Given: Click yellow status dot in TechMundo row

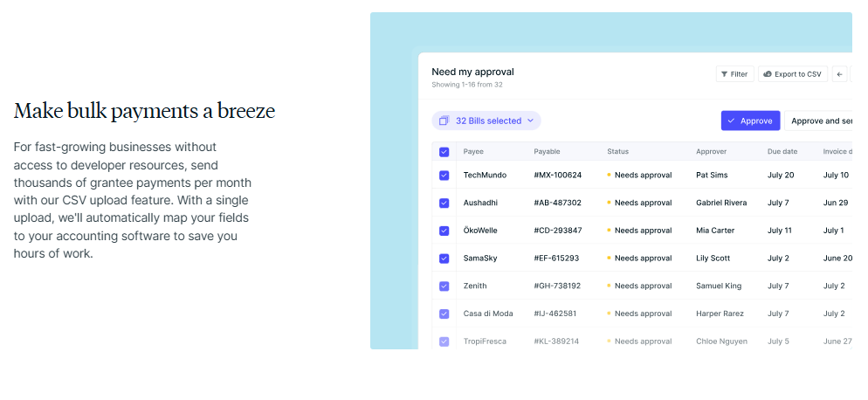Looking at the screenshot, I should 610,176.
